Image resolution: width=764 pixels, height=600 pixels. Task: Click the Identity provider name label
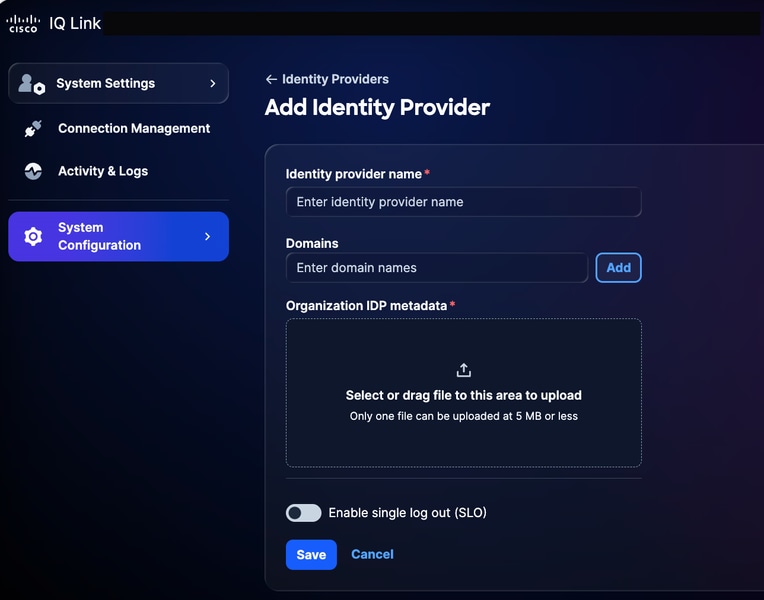pos(354,174)
